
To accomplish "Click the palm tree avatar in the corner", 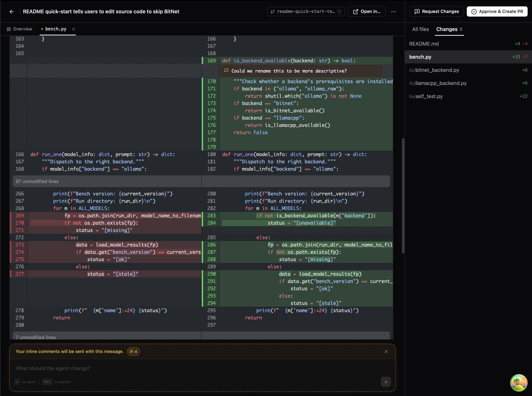I will [x=519, y=383].
